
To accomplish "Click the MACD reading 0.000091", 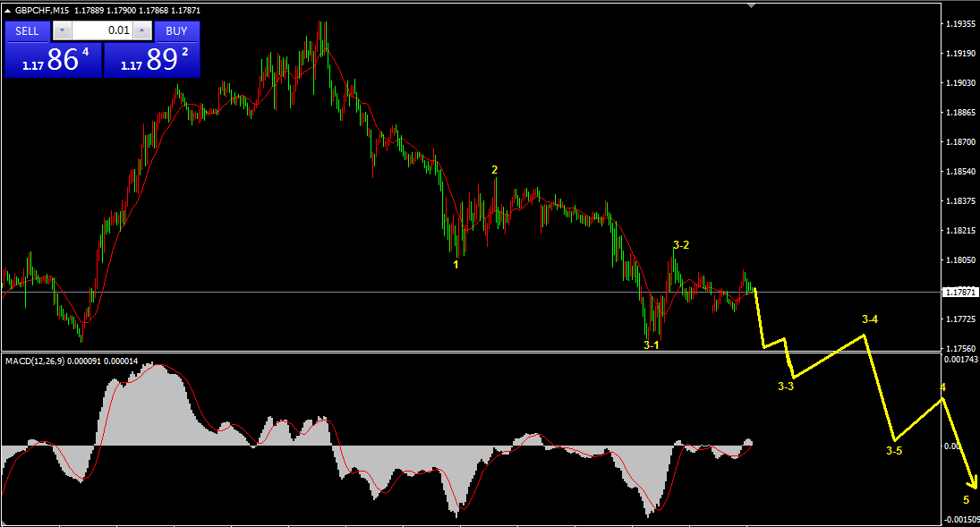I will coord(84,361).
